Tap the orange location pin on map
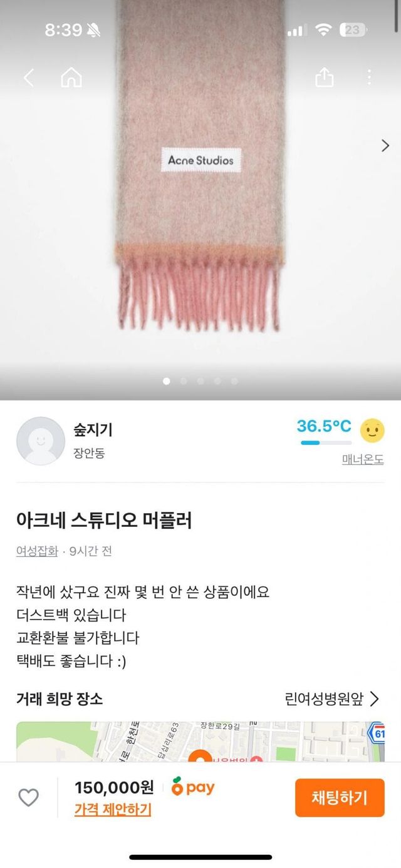The image size is (401, 868). (200, 757)
